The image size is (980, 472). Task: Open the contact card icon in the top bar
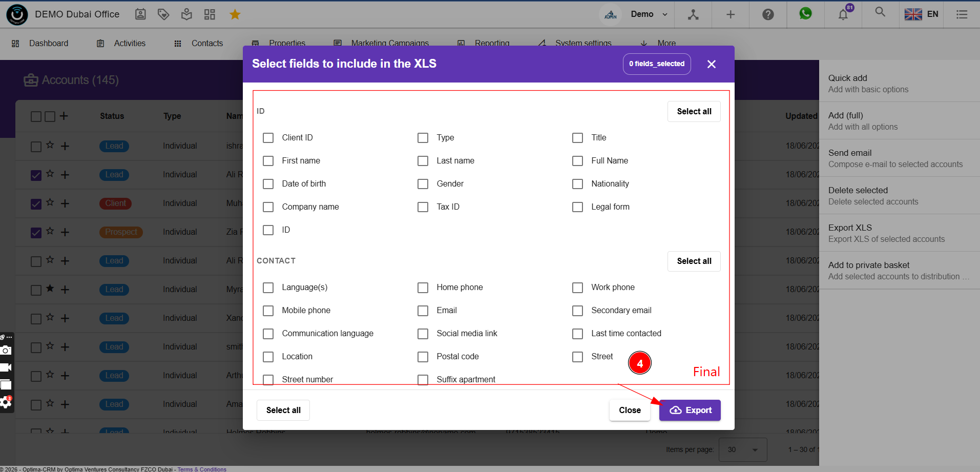coord(140,14)
